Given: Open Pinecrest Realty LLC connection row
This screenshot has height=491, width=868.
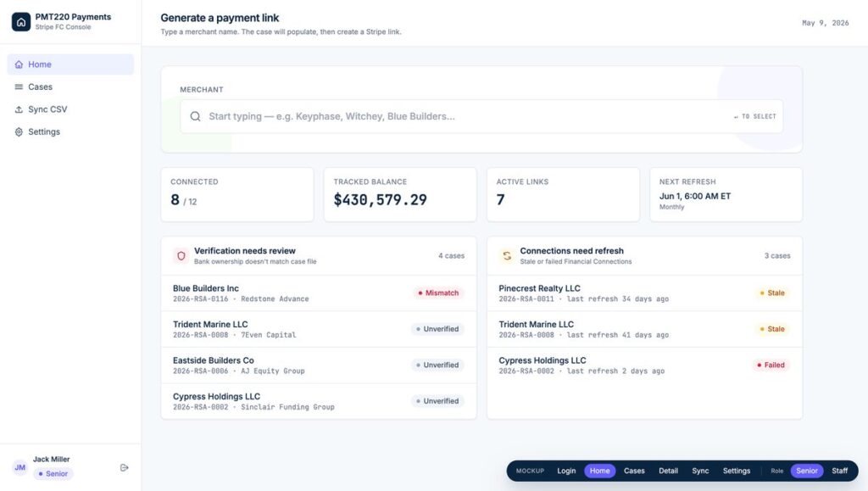Looking at the screenshot, I should coord(644,293).
